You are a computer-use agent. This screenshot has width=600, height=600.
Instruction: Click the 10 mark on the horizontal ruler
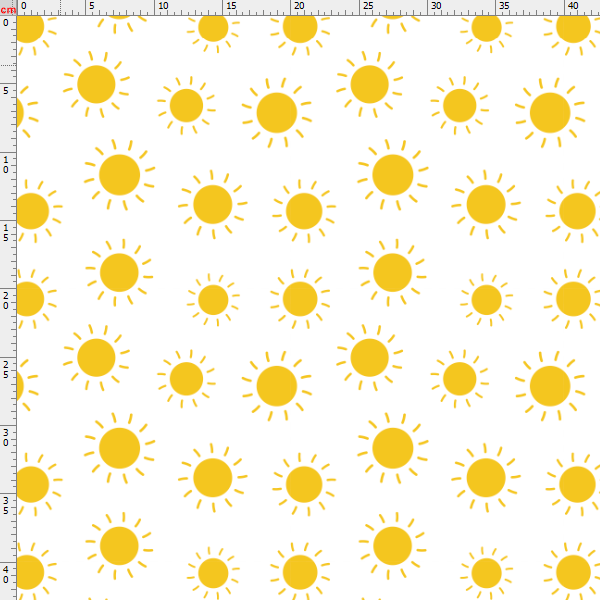163,6
